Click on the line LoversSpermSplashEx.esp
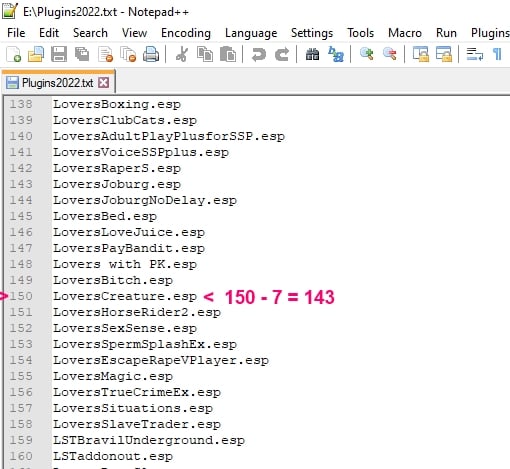This screenshot has width=510, height=469. (x=145, y=344)
